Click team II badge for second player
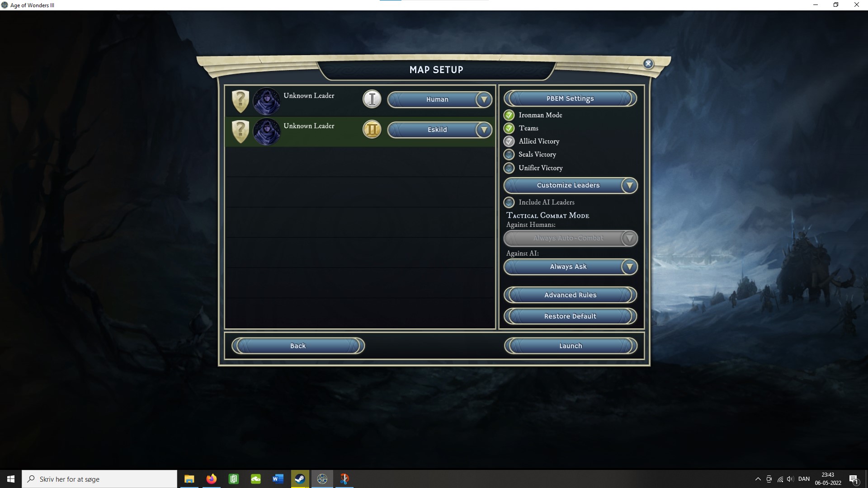This screenshot has width=868, height=488. [x=372, y=130]
